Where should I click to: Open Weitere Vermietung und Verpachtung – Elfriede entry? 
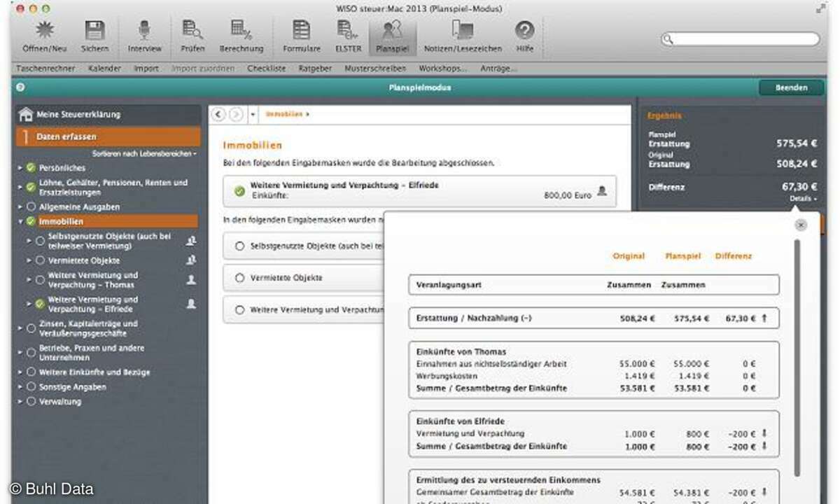point(420,191)
